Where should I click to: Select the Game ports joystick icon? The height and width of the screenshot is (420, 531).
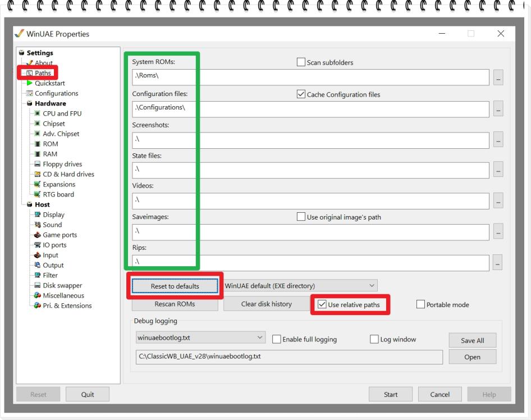pyautogui.click(x=38, y=235)
